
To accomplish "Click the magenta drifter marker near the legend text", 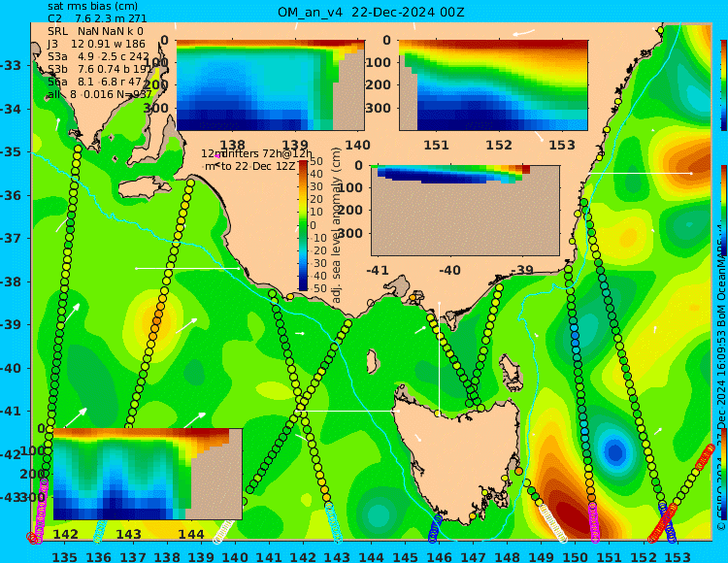I will (x=217, y=156).
